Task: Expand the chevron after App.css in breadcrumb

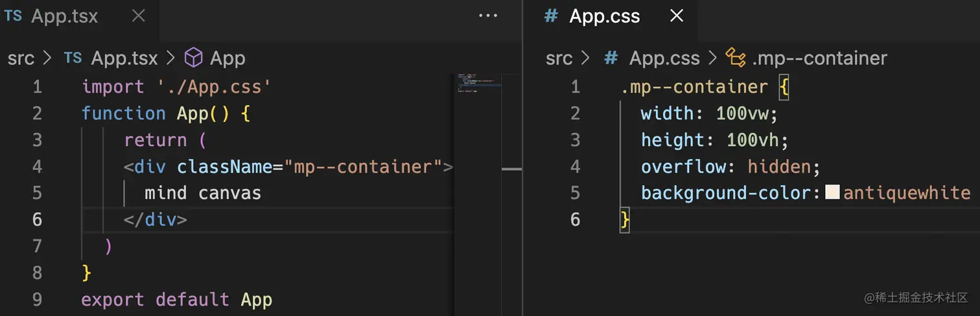Action: (713, 58)
